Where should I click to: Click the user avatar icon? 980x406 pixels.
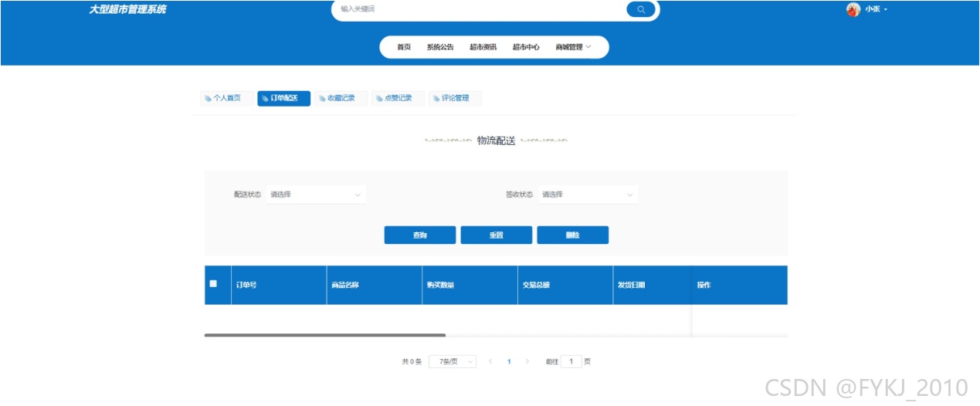(853, 9)
